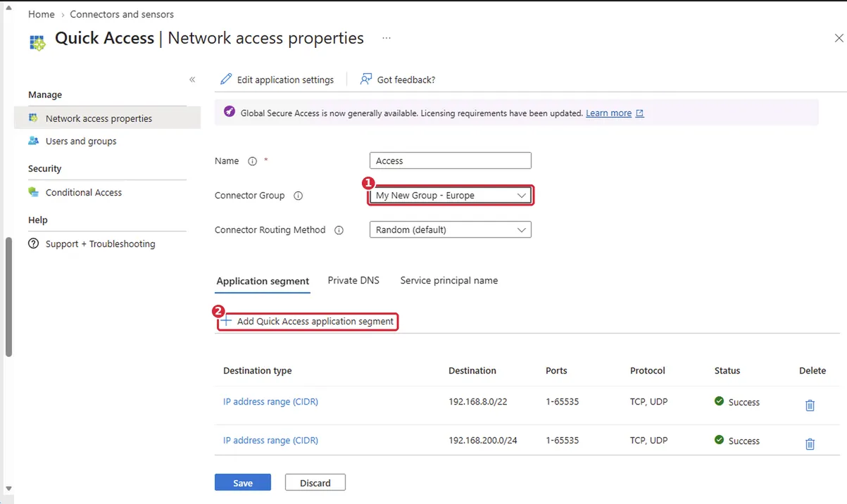This screenshot has height=504, width=847.
Task: Discard the changes
Action: pyautogui.click(x=315, y=482)
